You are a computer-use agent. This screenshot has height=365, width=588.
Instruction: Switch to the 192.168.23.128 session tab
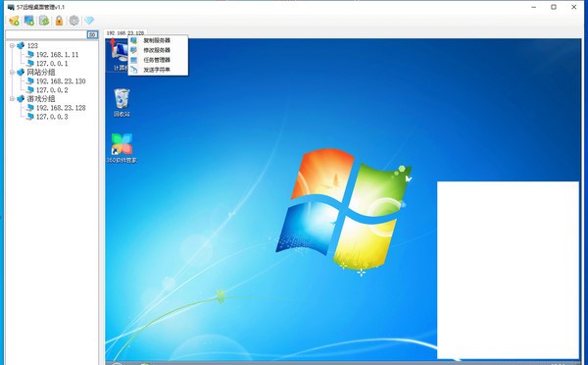[x=125, y=33]
